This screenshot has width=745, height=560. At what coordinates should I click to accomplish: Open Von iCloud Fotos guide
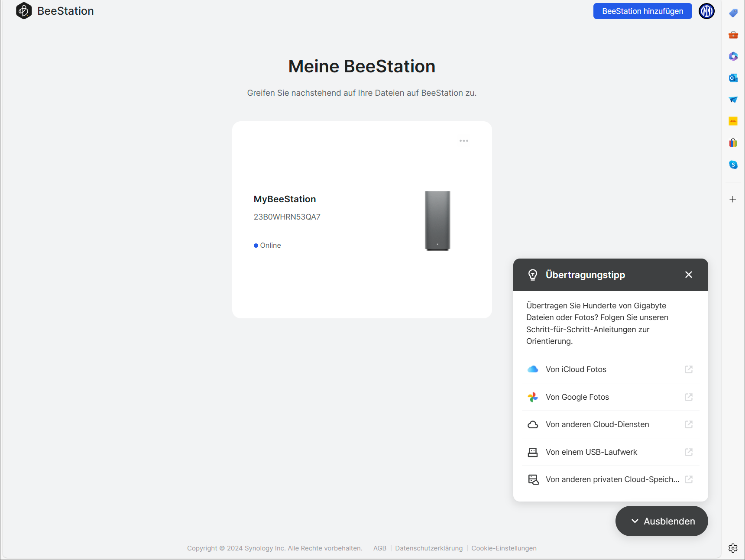[x=611, y=369]
